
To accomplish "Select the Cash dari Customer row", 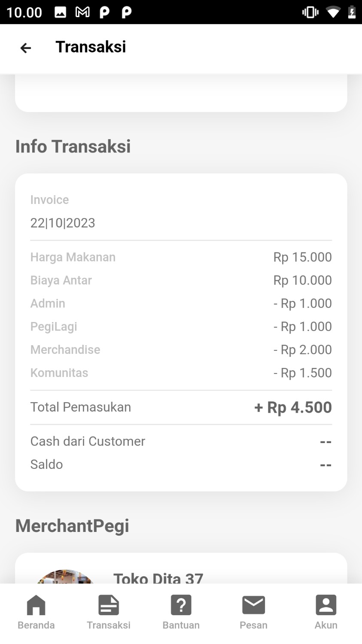I will (x=181, y=441).
